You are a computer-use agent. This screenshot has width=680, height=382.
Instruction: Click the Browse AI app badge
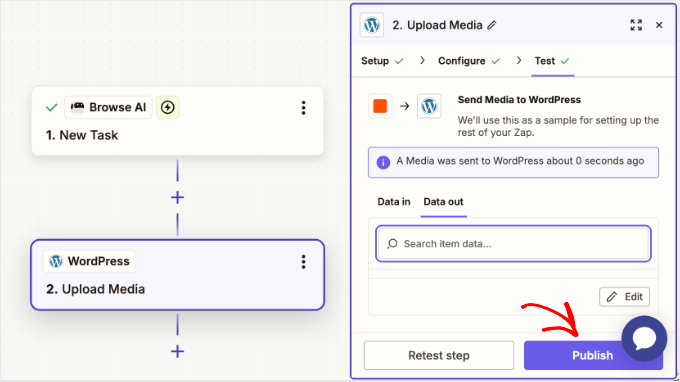click(108, 107)
